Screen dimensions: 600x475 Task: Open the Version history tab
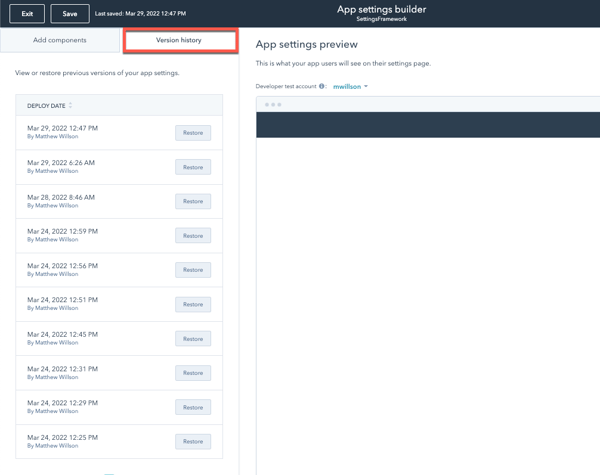[180, 40]
